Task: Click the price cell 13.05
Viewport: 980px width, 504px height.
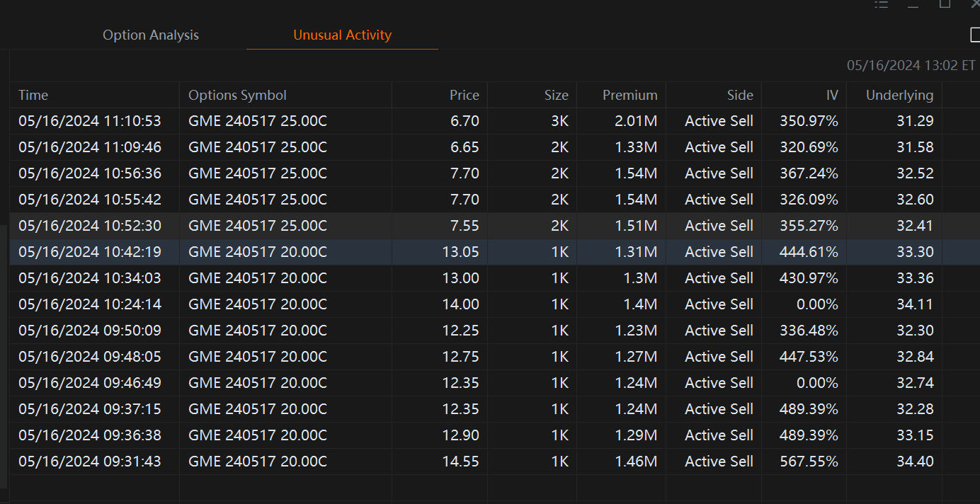Action: (461, 252)
